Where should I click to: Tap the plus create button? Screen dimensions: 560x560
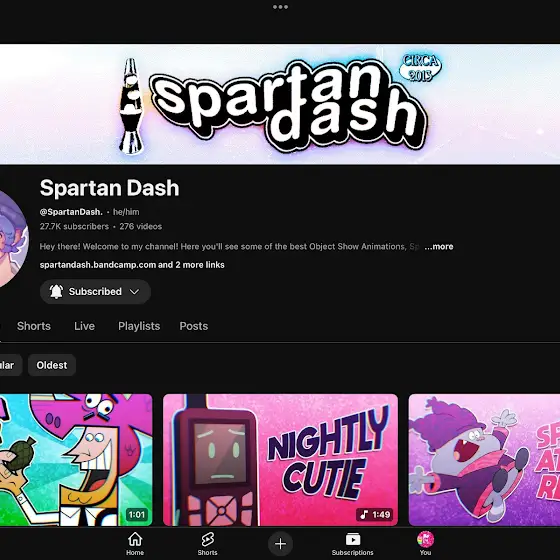pyautogui.click(x=280, y=544)
